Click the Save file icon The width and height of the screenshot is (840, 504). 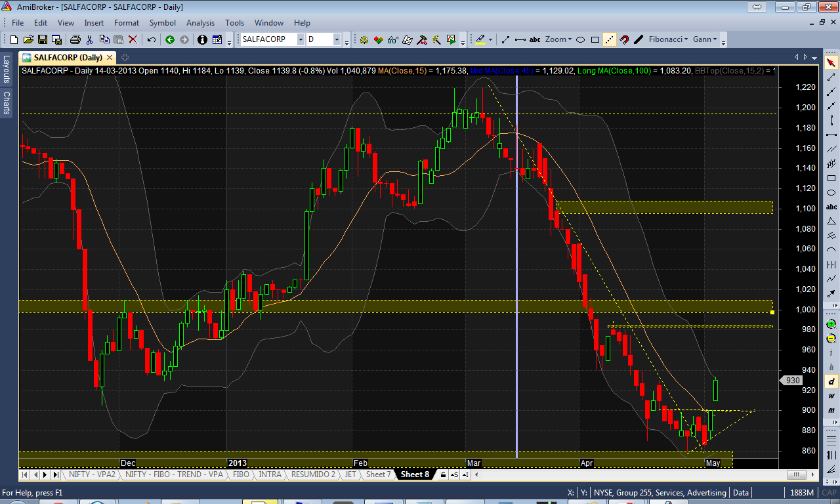pos(43,39)
